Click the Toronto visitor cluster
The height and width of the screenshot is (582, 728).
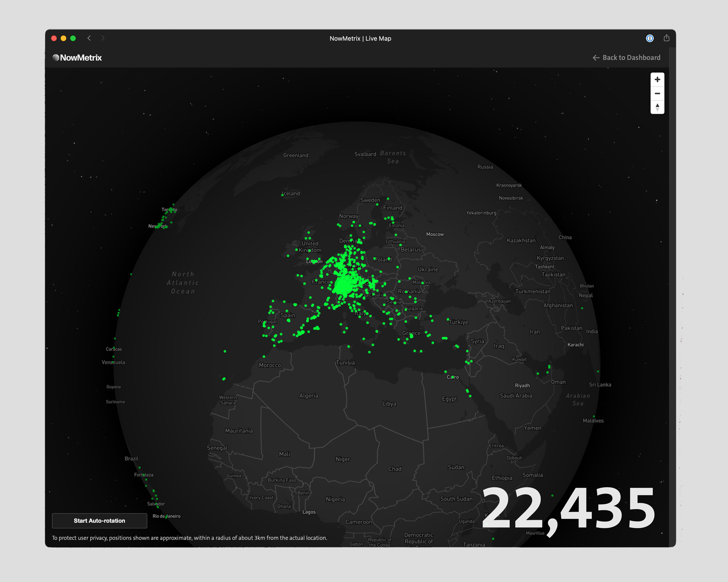[171, 210]
